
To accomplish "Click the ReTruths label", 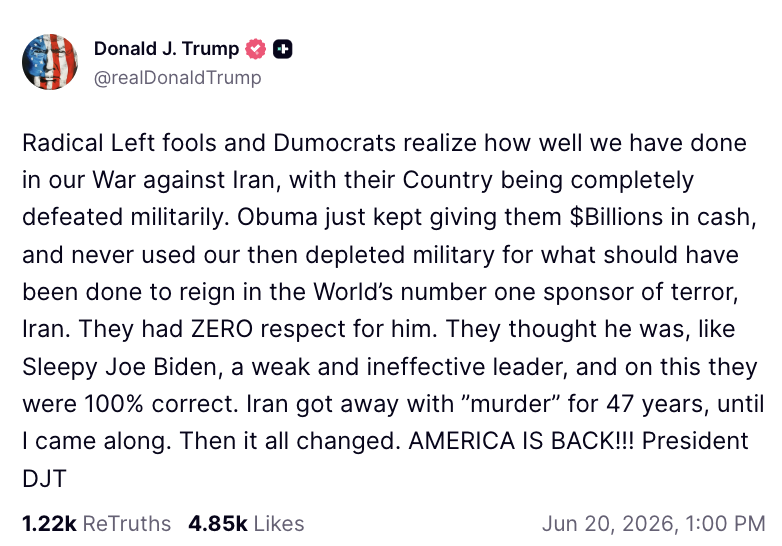I will coord(127,524).
